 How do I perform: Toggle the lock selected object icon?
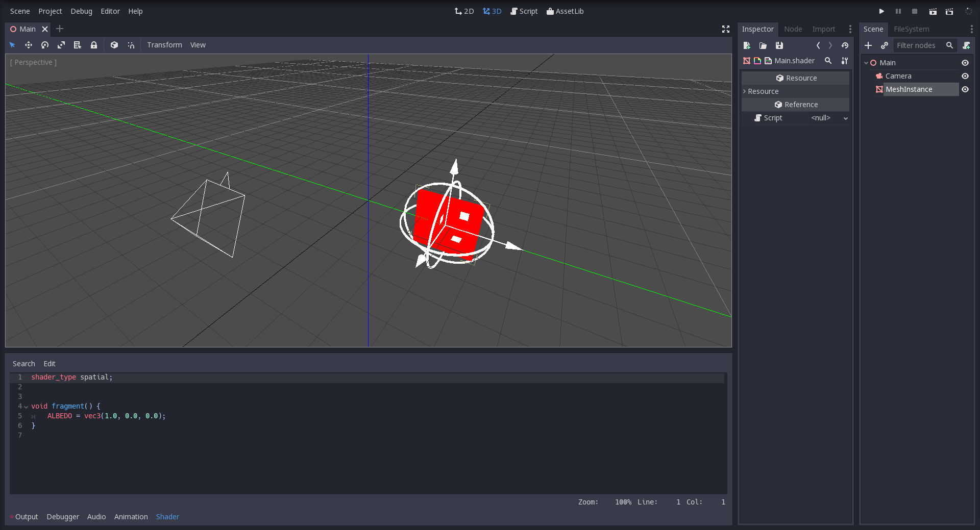[94, 45]
